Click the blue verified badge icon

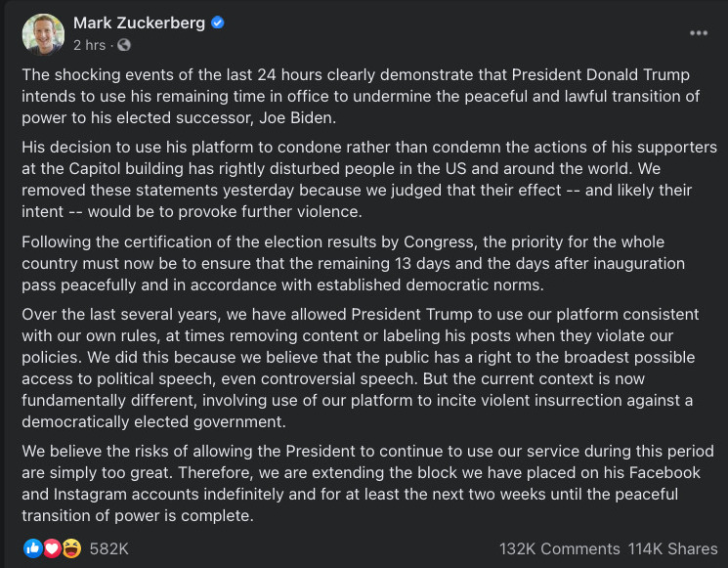pos(217,22)
